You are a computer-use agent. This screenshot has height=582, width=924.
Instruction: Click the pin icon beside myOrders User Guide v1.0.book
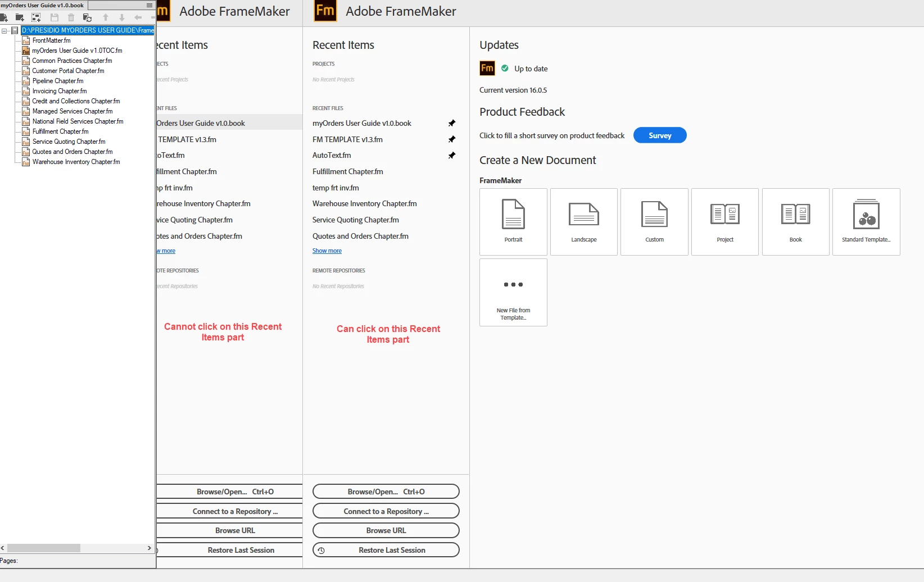(x=451, y=123)
